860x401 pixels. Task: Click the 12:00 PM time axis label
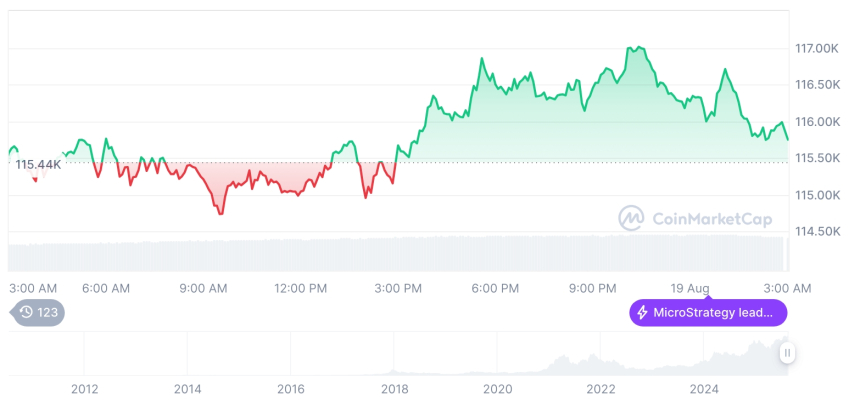coord(301,288)
